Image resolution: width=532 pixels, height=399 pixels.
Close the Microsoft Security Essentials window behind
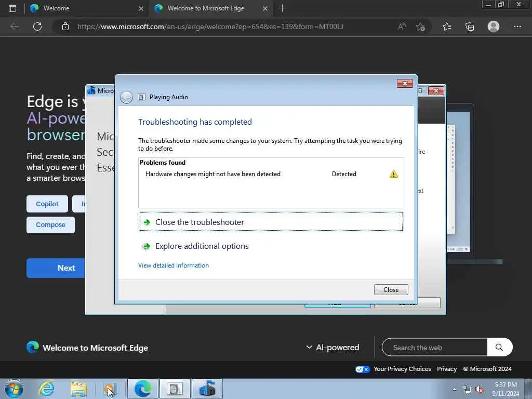pyautogui.click(x=436, y=90)
